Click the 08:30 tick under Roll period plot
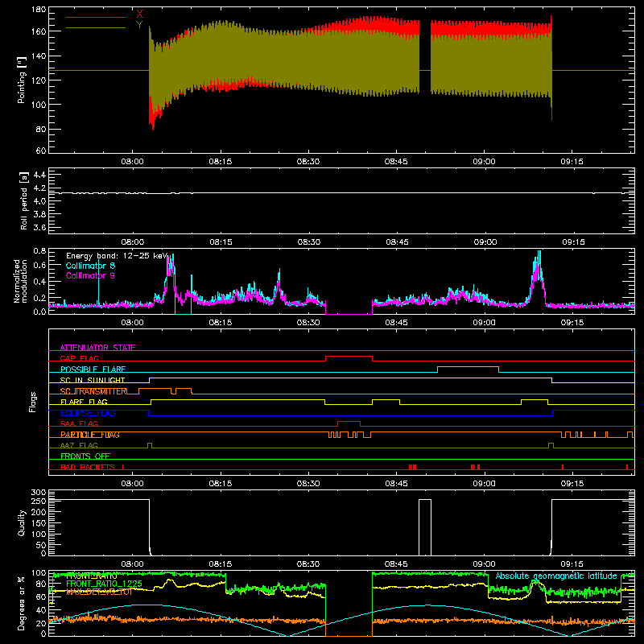This screenshot has width=644, height=644. click(309, 242)
